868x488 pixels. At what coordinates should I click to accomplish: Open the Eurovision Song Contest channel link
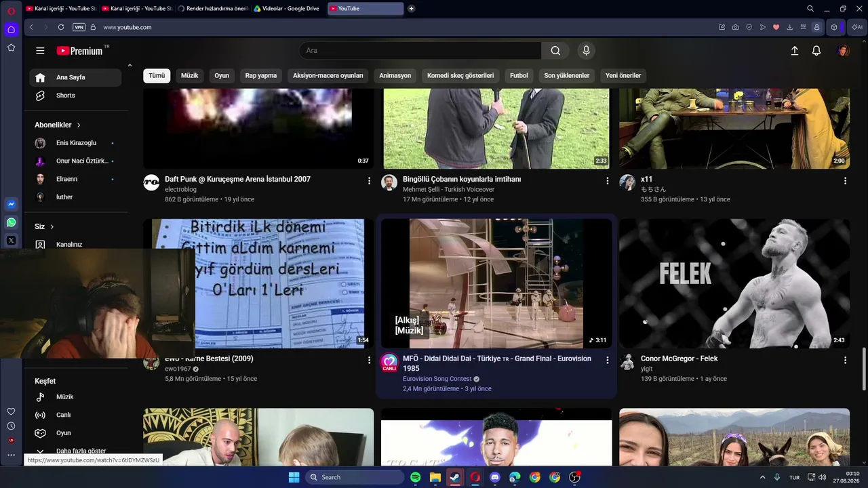[437, 379]
